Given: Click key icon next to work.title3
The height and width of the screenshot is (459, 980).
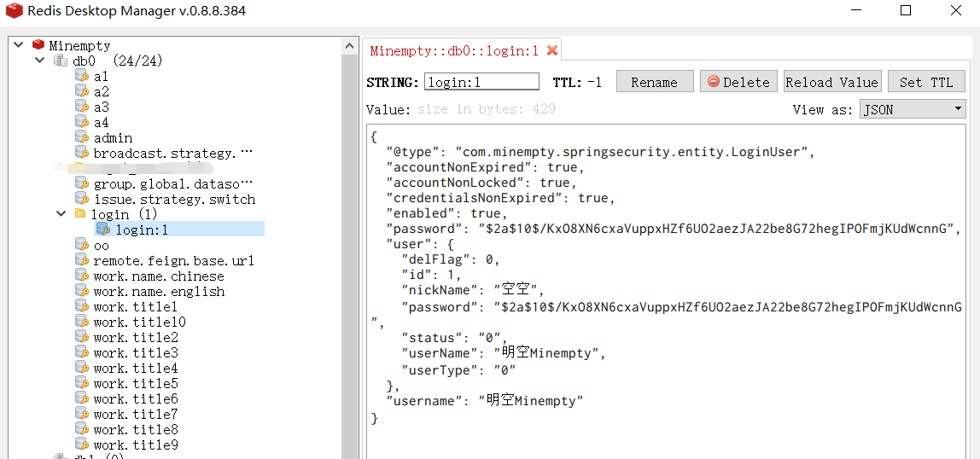Looking at the screenshot, I should (82, 352).
